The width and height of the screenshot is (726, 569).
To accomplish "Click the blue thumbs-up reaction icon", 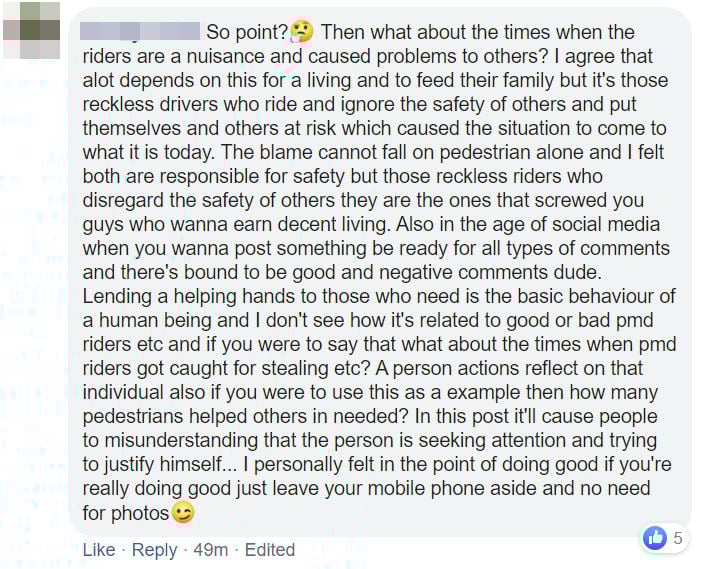I will 655,538.
